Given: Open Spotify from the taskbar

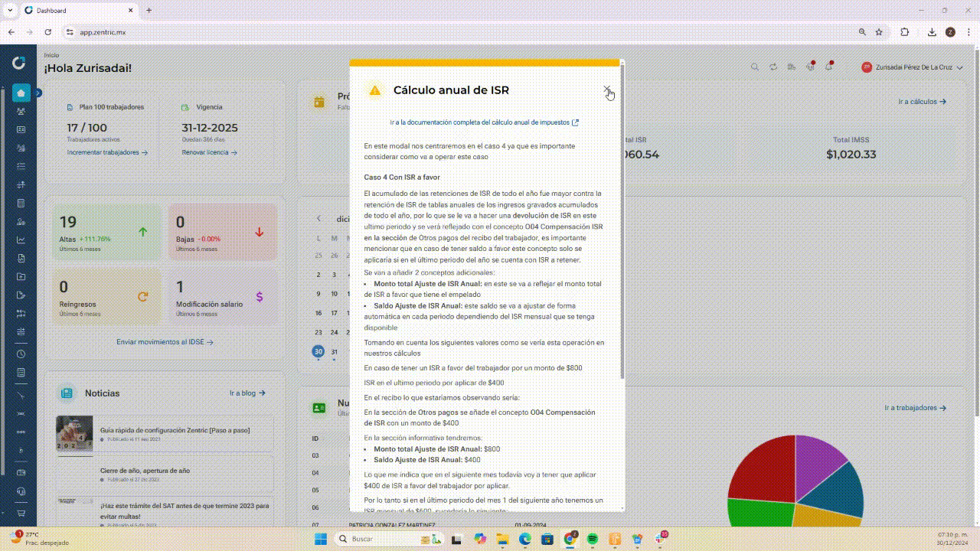Looking at the screenshot, I should point(593,539).
